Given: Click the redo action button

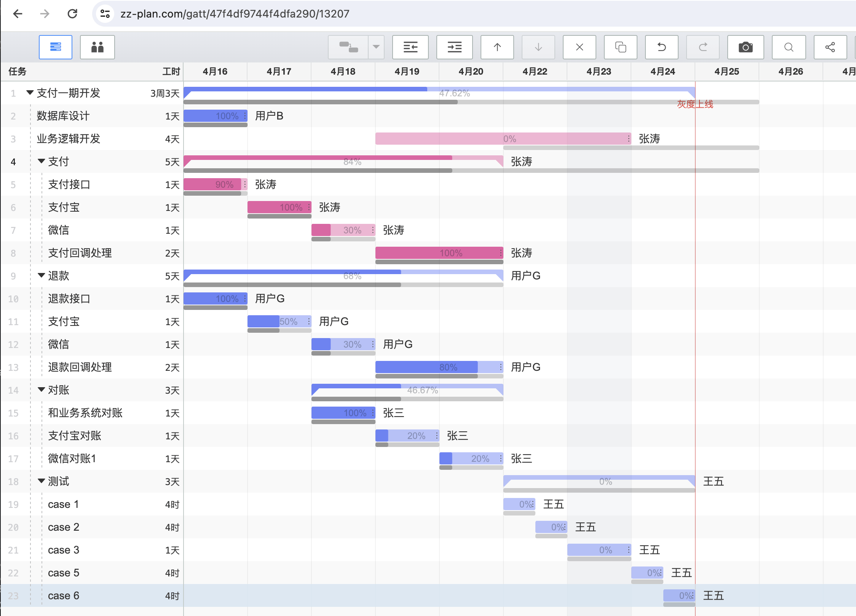Looking at the screenshot, I should click(x=703, y=47).
